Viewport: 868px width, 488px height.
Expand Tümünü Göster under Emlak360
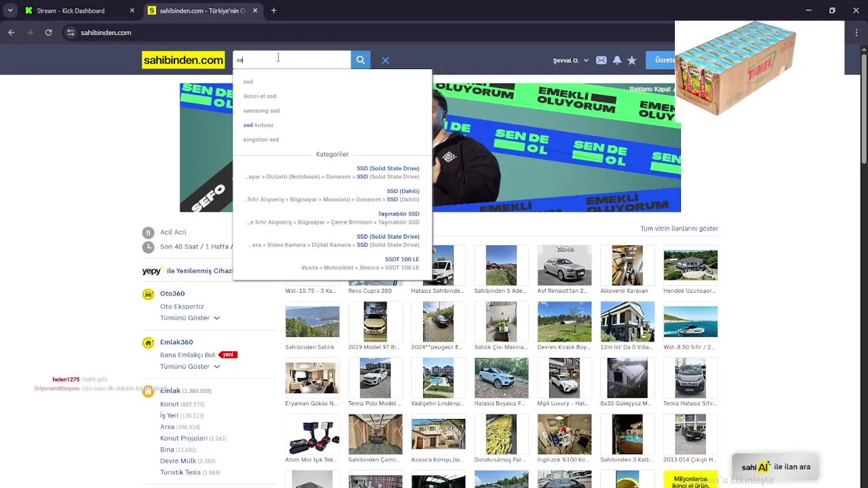[x=190, y=367]
